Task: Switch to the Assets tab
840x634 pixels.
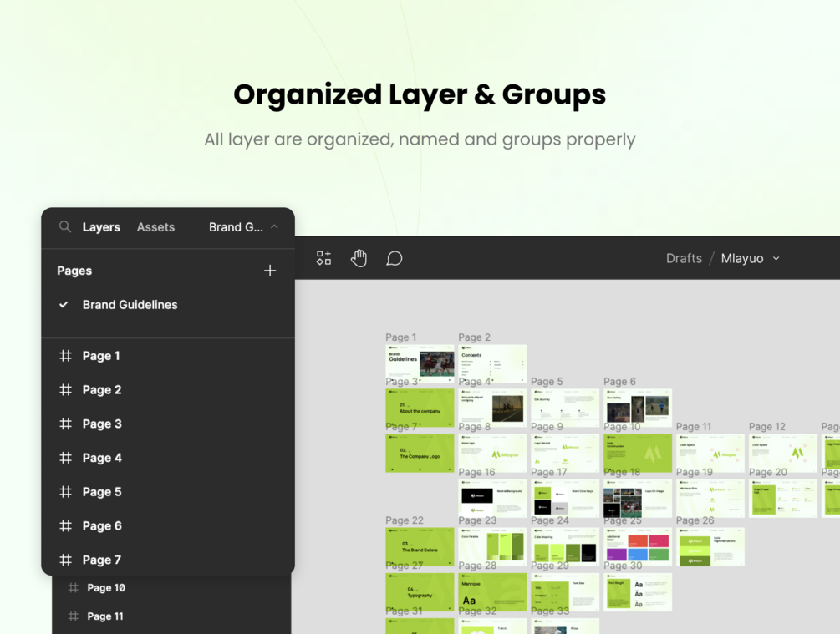Action: click(x=155, y=227)
